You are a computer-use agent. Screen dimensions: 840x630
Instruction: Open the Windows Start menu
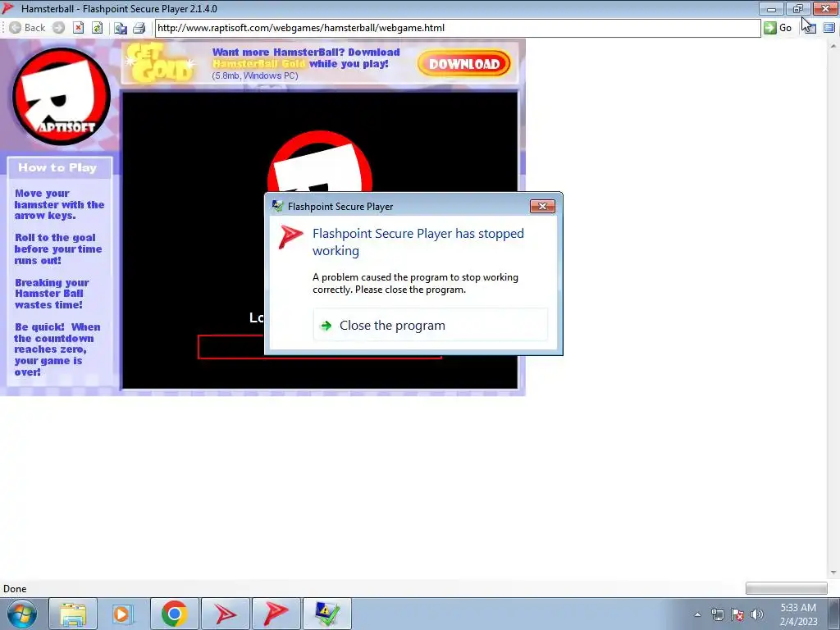point(22,614)
